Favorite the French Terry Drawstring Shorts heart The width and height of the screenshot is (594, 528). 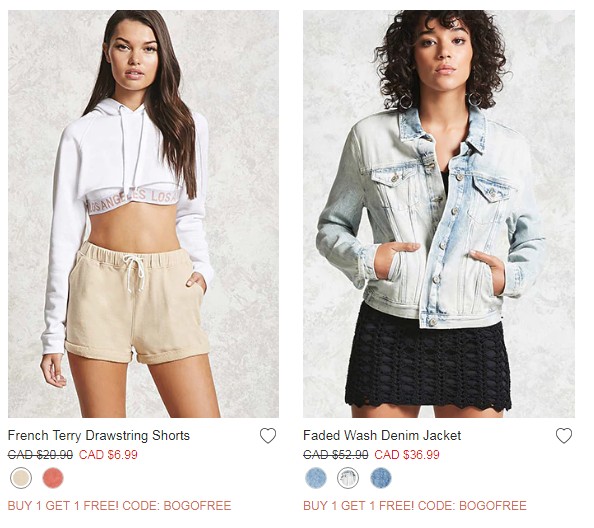coord(268,436)
